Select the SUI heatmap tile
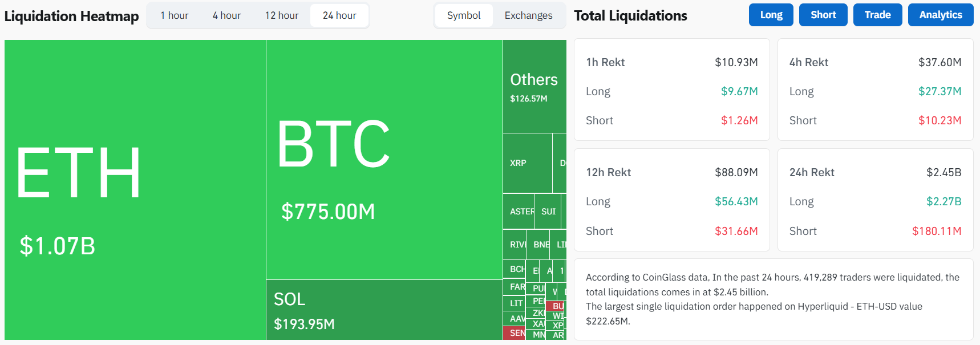980x345 pixels. [x=548, y=212]
